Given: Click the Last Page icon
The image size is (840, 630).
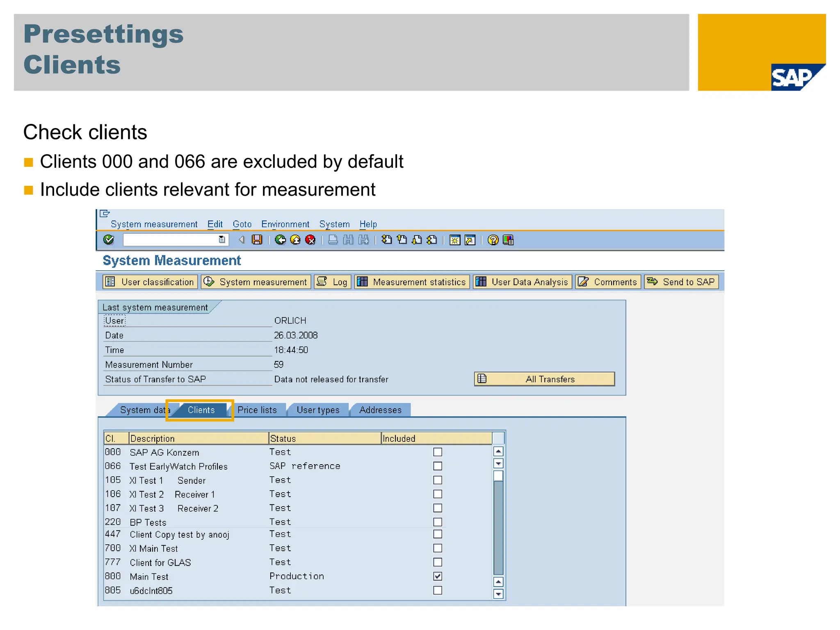Looking at the screenshot, I should click(431, 240).
